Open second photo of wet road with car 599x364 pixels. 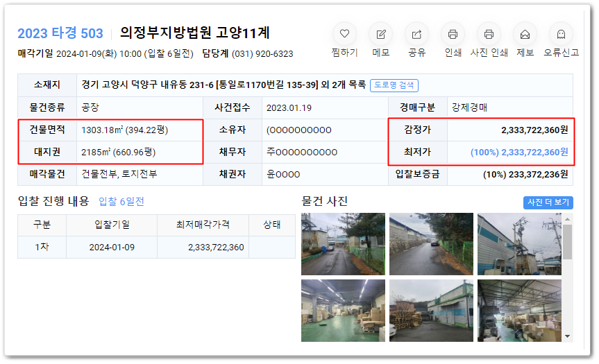click(431, 244)
